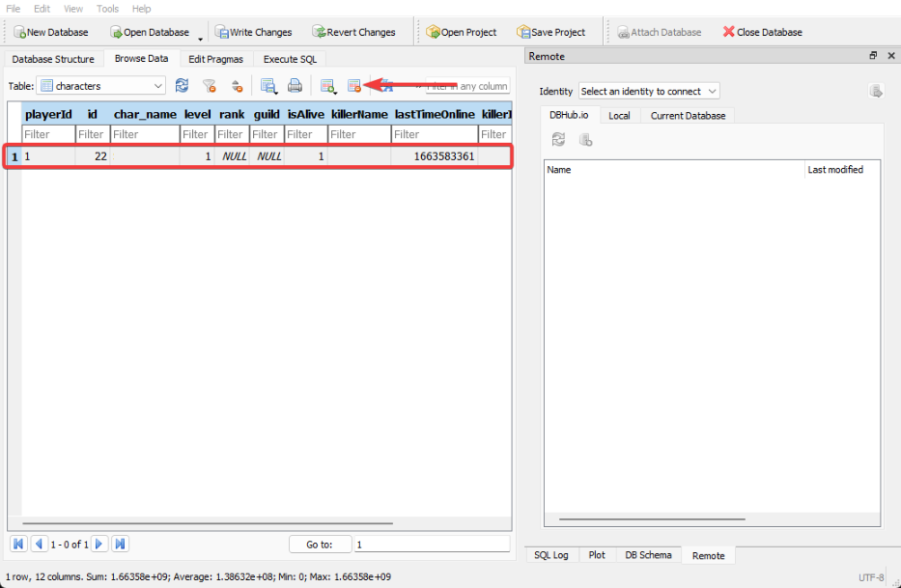Screen dimensions: 901x588
Task: Clear all filters icon in table toolbar
Action: (209, 86)
